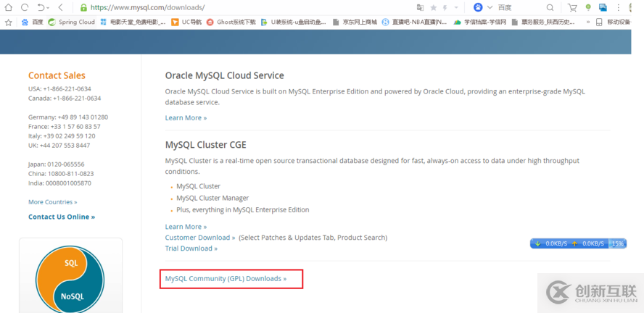
Task: Open the UC导航 bookmark
Action: tap(186, 22)
